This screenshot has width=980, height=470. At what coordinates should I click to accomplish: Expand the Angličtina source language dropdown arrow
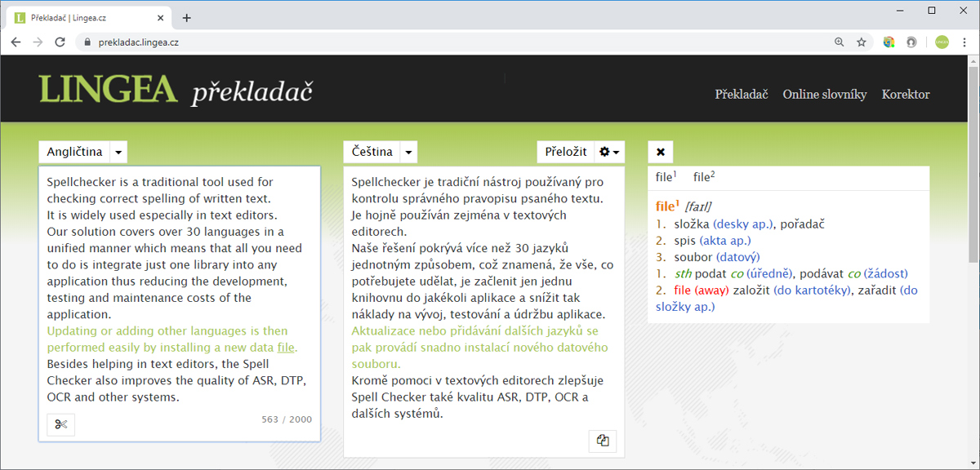pos(118,152)
